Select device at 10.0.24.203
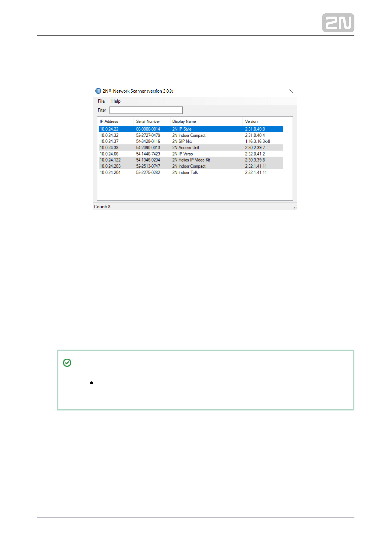392x554 pixels. point(191,166)
